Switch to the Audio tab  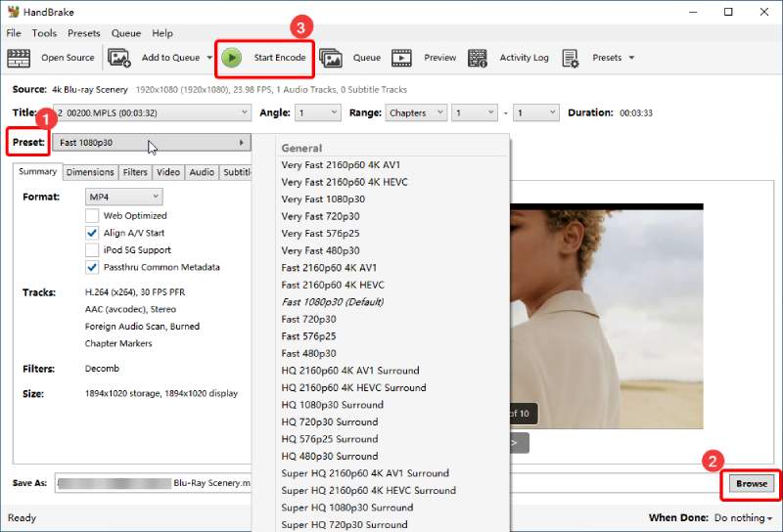(x=202, y=172)
